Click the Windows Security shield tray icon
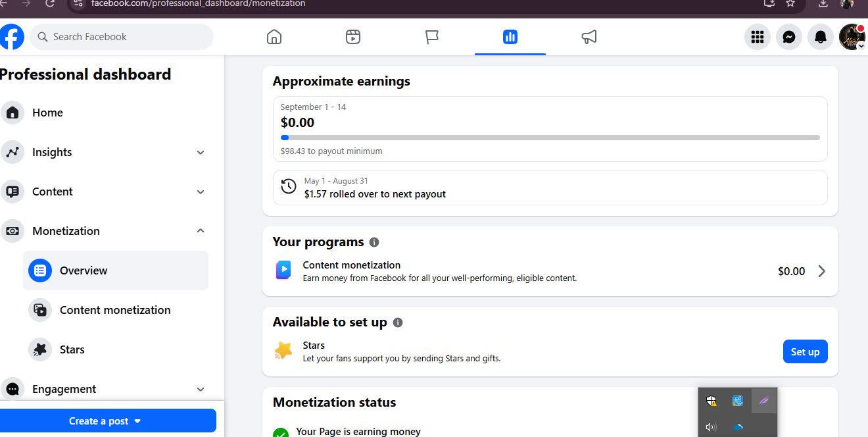The width and height of the screenshot is (868, 437). 711,400
